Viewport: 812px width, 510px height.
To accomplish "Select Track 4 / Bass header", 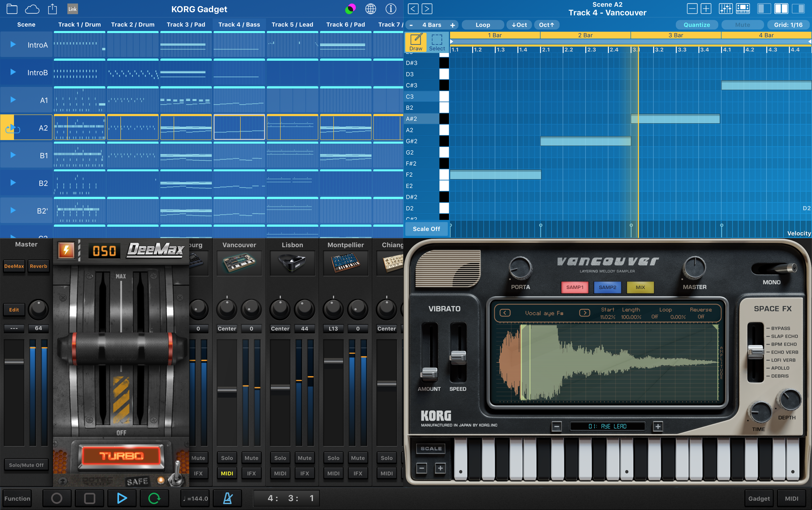I will (x=239, y=25).
